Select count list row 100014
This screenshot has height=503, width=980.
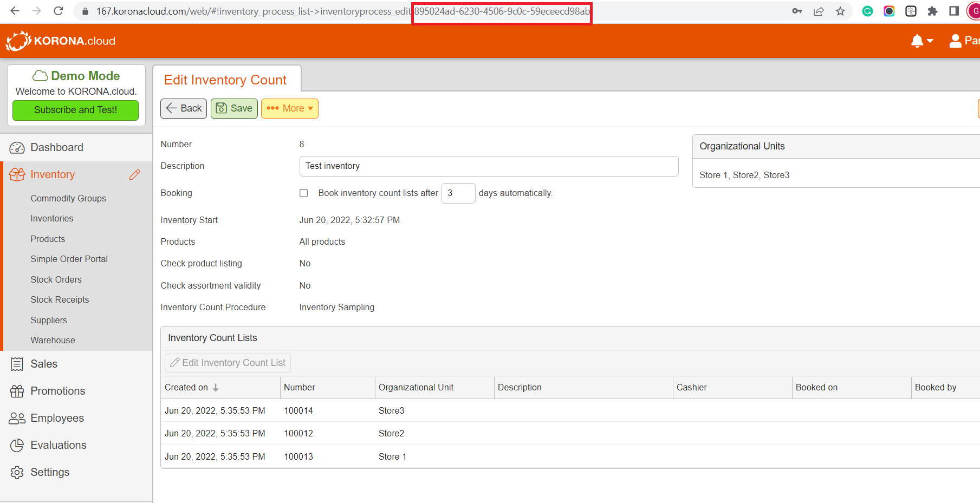pyautogui.click(x=570, y=410)
